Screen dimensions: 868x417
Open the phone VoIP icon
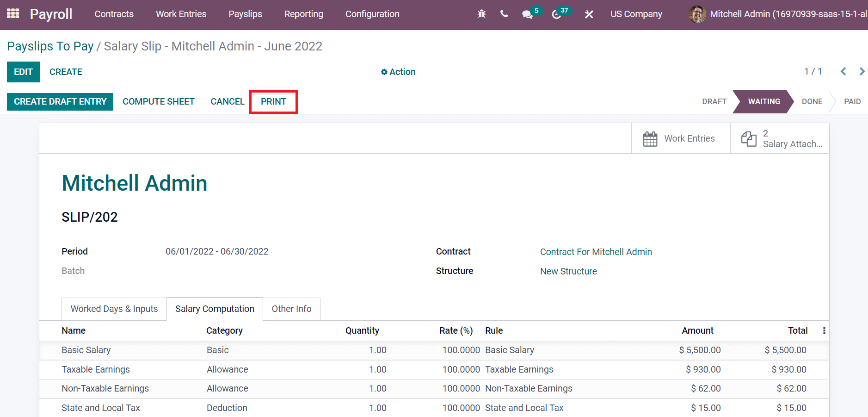pos(504,14)
